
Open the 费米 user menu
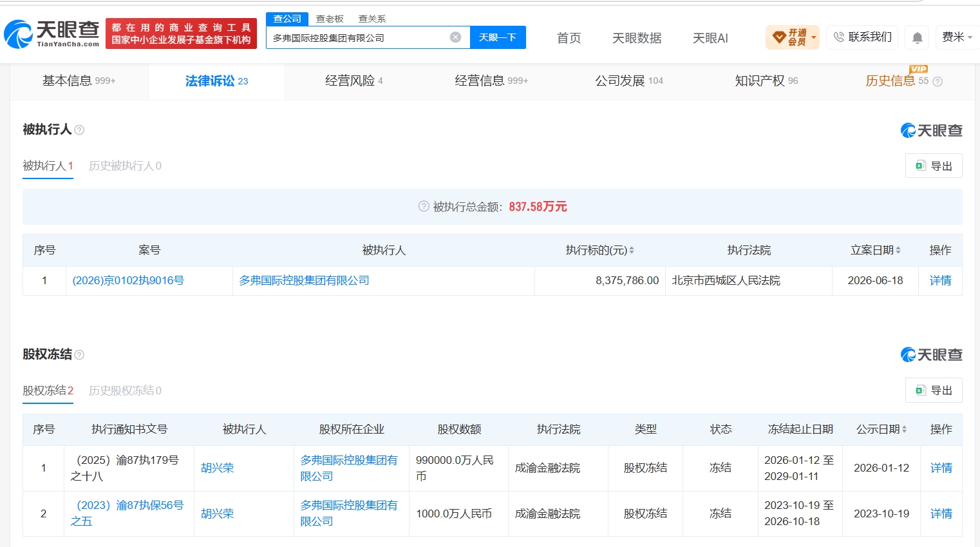[x=957, y=37]
